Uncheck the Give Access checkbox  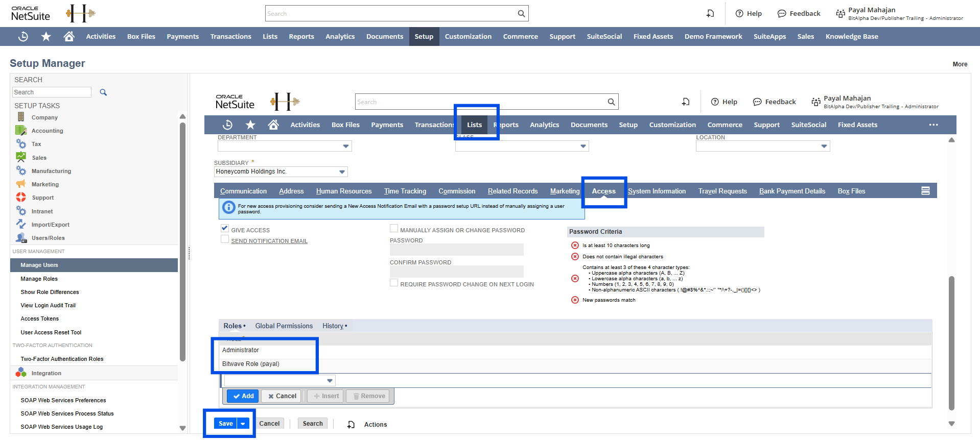click(x=225, y=228)
